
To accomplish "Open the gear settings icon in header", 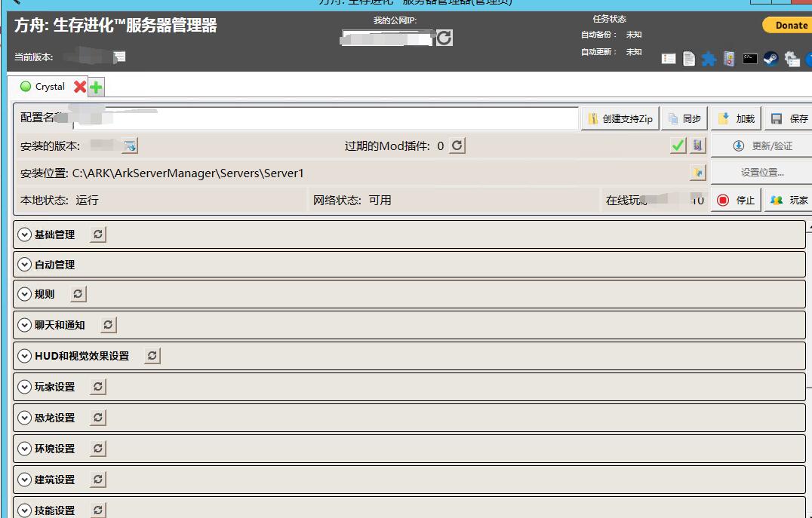I will click(792, 59).
